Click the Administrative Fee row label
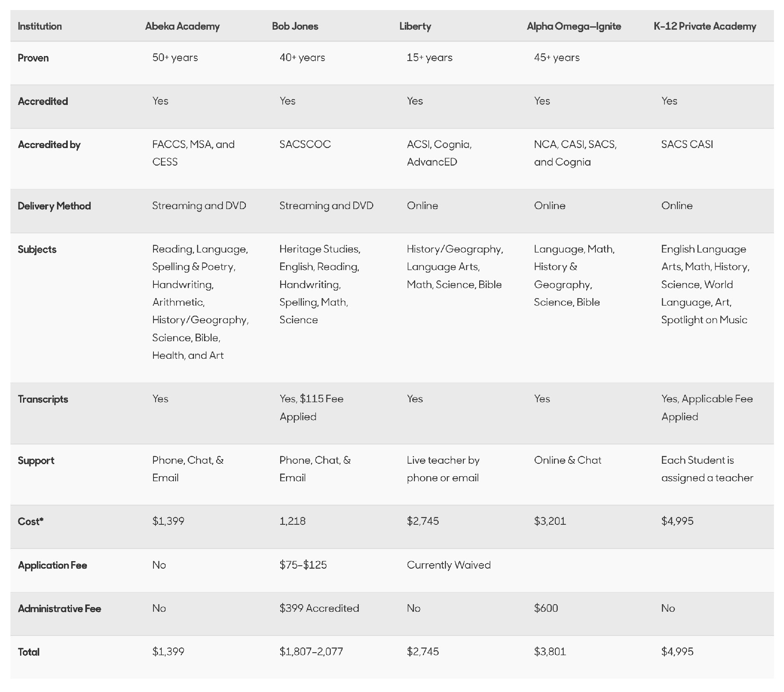Screen dimensions: 784x692 click(59, 609)
